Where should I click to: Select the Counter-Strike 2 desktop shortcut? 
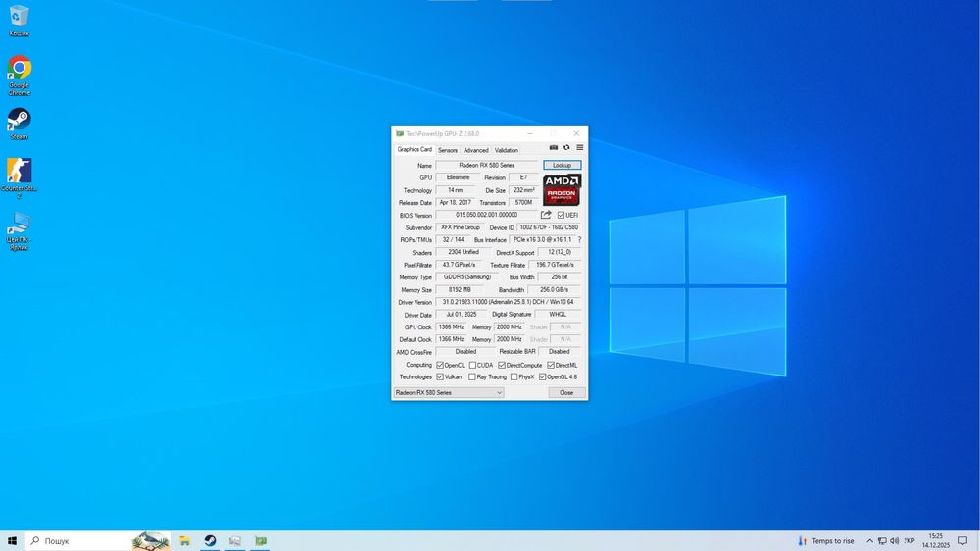pos(19,178)
